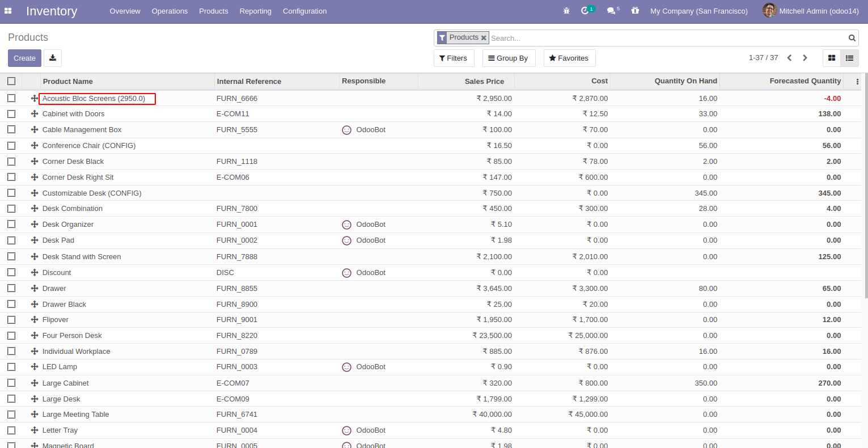Open optional columns menu icon
868x448 pixels.
[857, 82]
